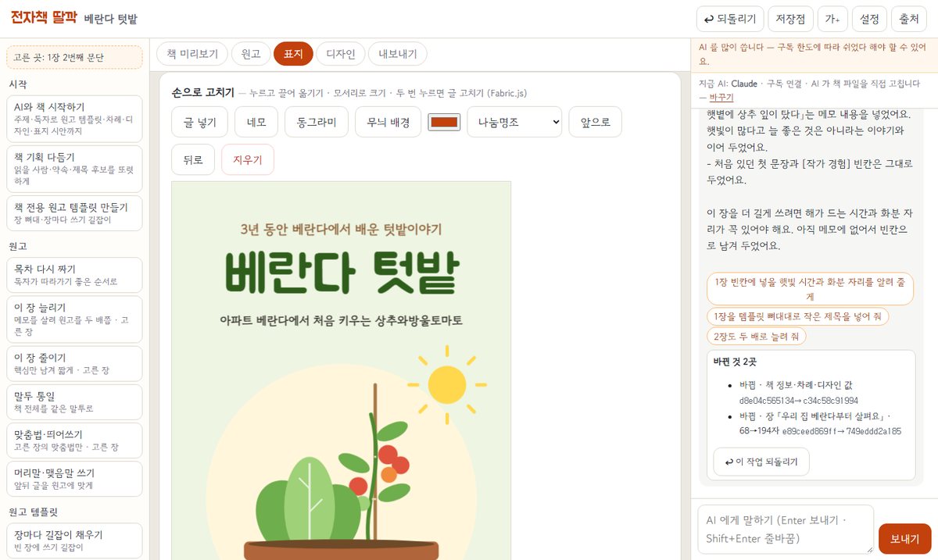Switch to the 책 미리보기 tab

point(192,54)
